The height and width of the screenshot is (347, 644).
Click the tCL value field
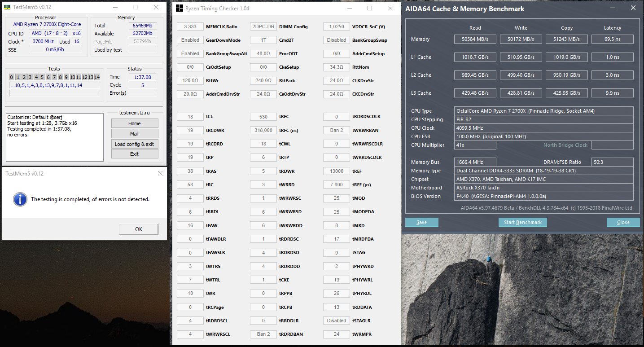(x=190, y=117)
